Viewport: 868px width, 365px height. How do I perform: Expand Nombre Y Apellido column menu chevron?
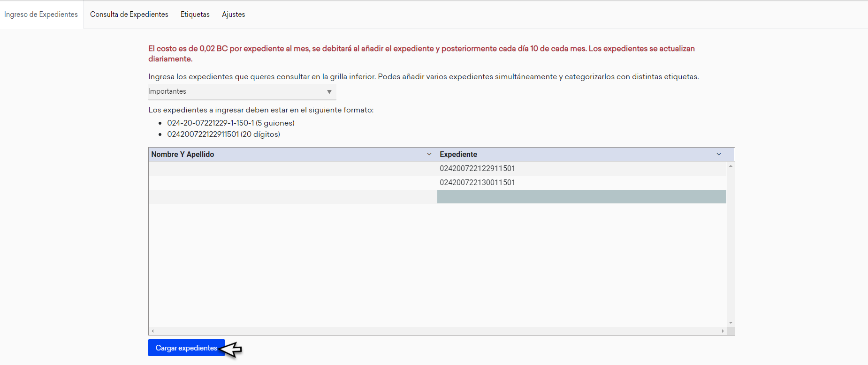pos(429,154)
